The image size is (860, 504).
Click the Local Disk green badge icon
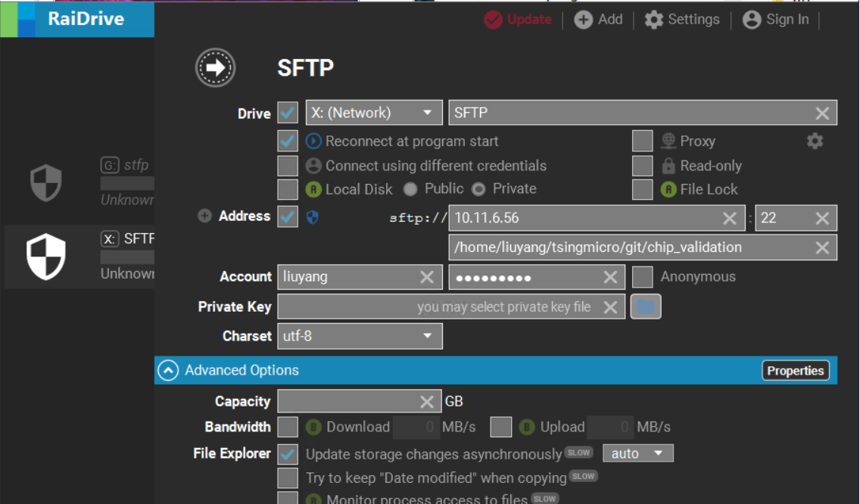(313, 189)
